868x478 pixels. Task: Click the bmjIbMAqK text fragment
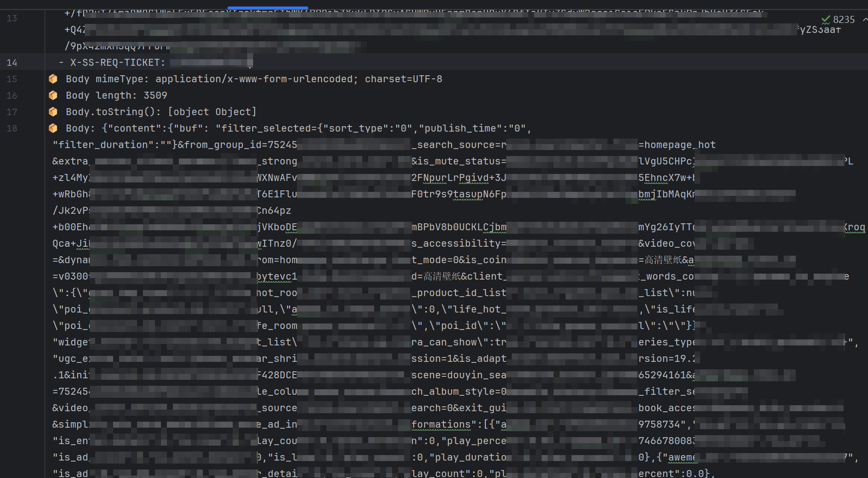pos(667,194)
